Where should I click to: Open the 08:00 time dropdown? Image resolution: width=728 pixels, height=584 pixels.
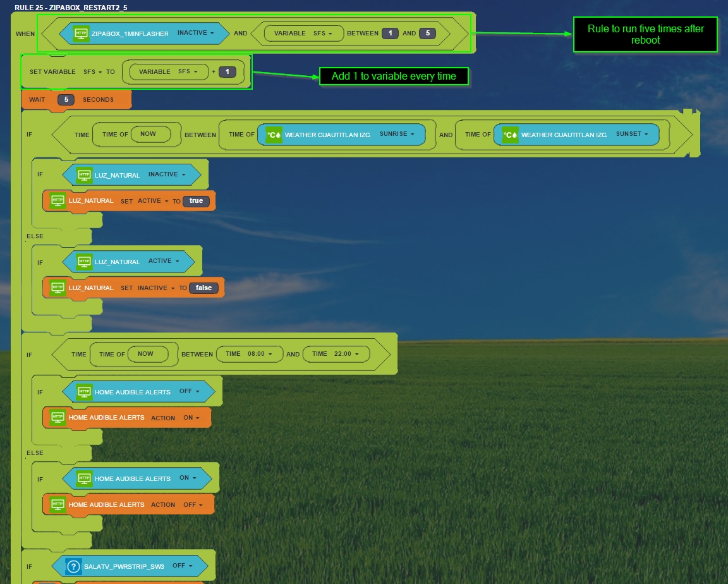pos(258,354)
